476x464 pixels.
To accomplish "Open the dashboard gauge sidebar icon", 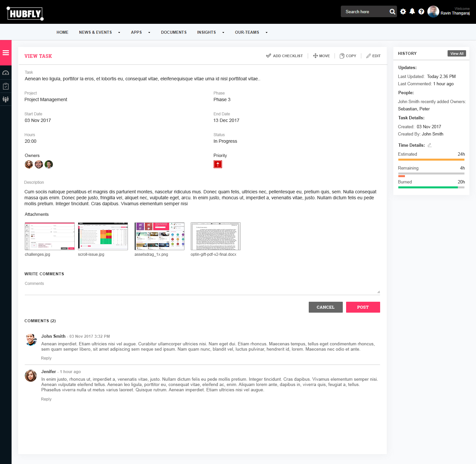I will 6,73.
